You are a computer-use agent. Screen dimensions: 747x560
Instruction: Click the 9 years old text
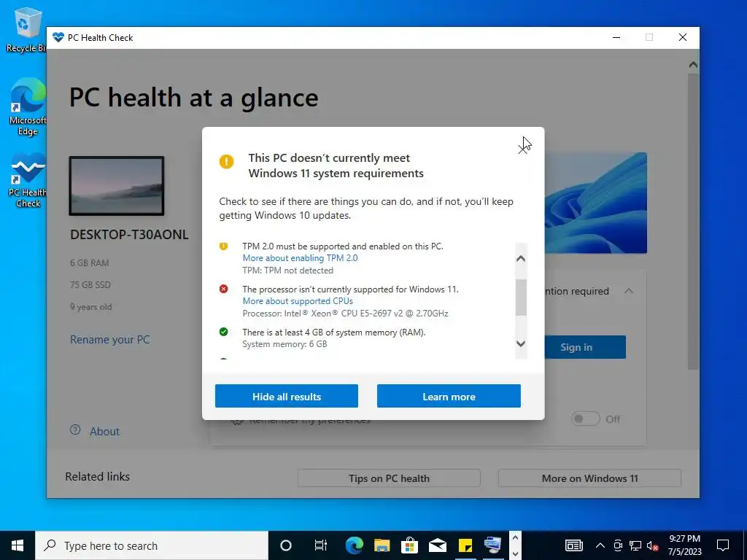91,307
